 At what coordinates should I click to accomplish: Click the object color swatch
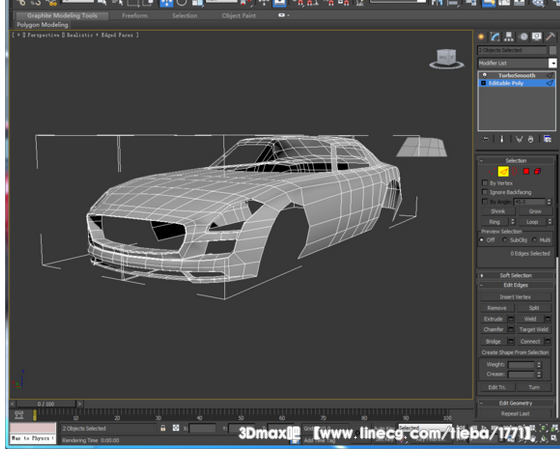pos(552,50)
